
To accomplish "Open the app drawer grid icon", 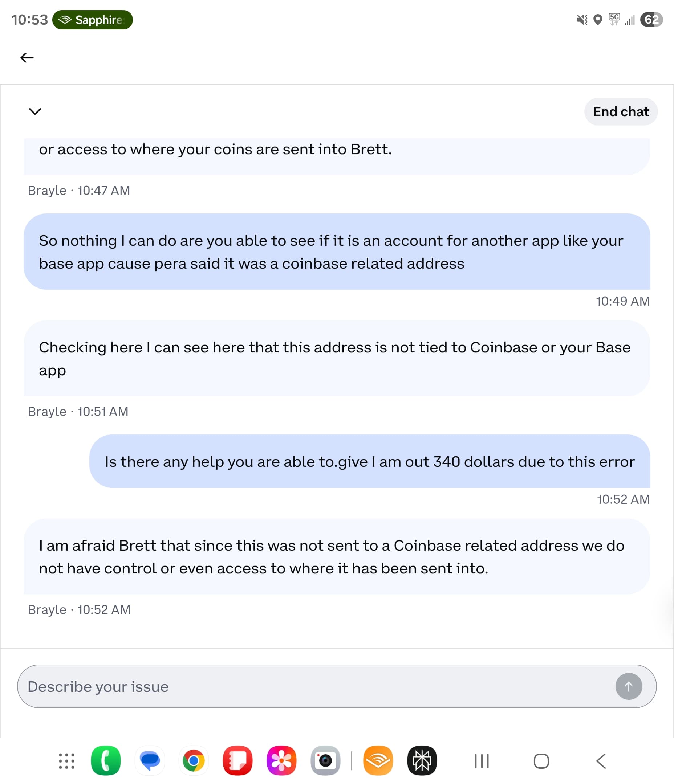I will click(x=67, y=760).
